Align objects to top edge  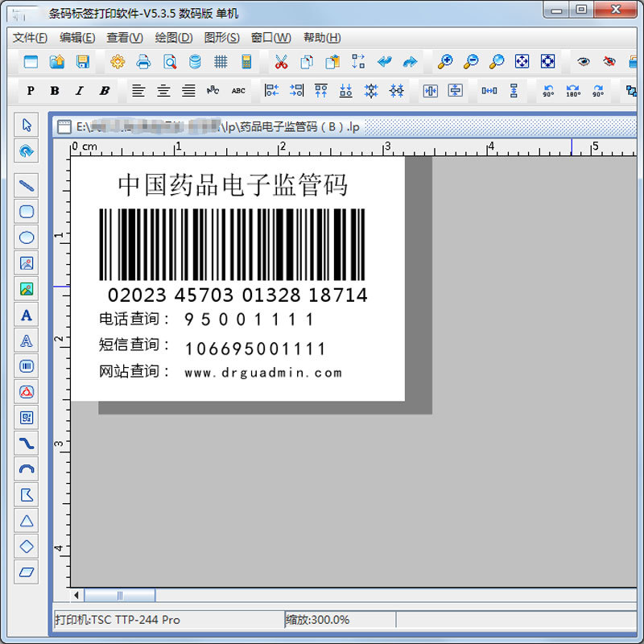pos(321,90)
